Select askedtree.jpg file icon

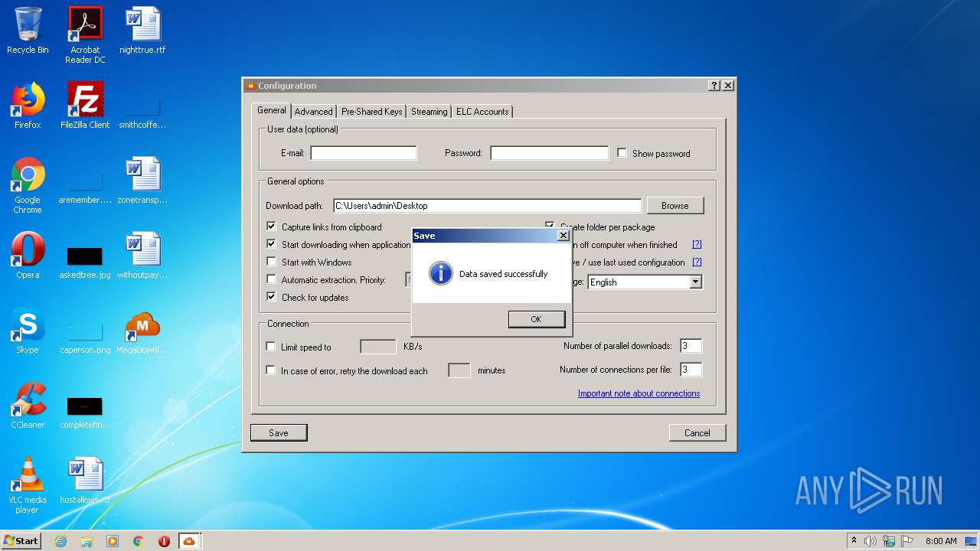tap(85, 263)
